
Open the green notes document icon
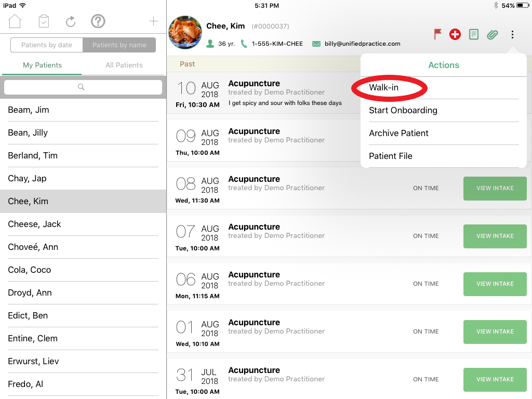473,35
